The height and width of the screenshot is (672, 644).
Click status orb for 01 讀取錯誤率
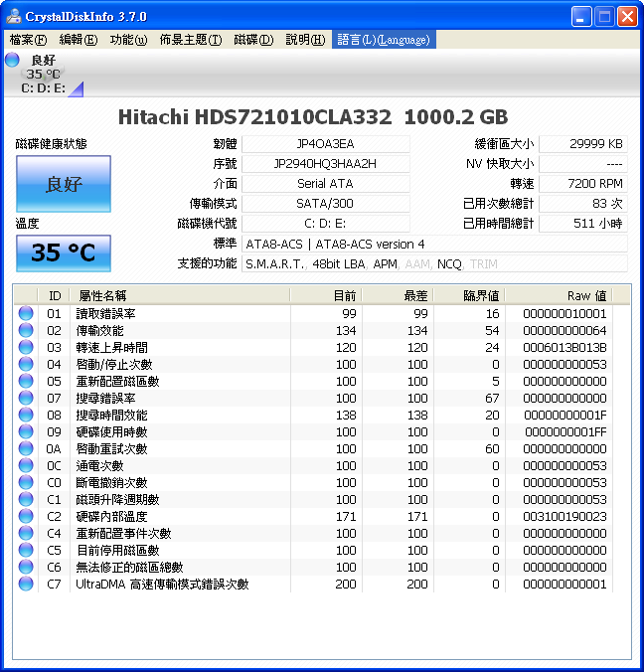pos(26,313)
